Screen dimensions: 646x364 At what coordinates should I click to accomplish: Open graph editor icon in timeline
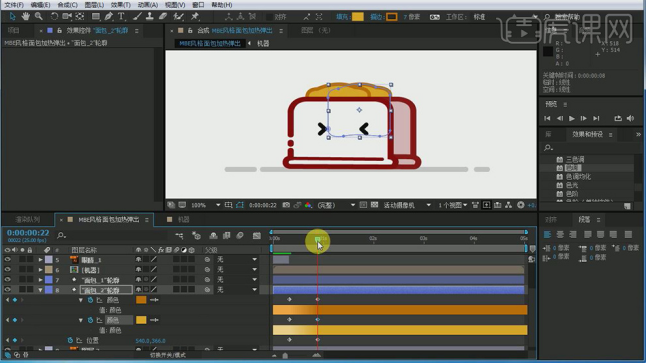[x=257, y=236]
